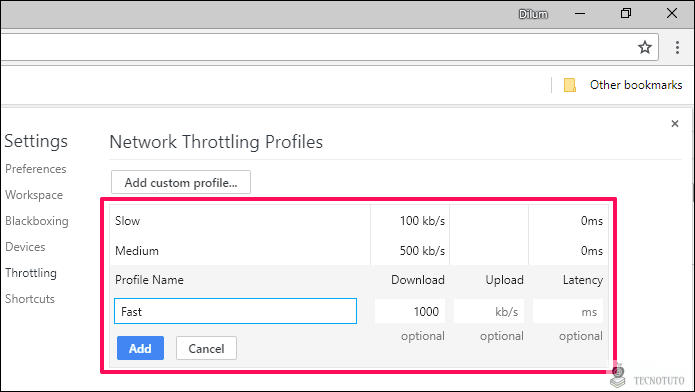The image size is (695, 392).
Task: Open the Blackboxing settings tab
Action: [x=37, y=221]
